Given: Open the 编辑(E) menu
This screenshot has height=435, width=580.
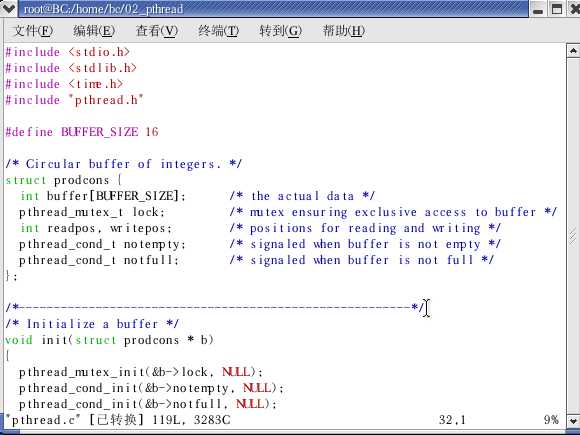Looking at the screenshot, I should pos(94,31).
